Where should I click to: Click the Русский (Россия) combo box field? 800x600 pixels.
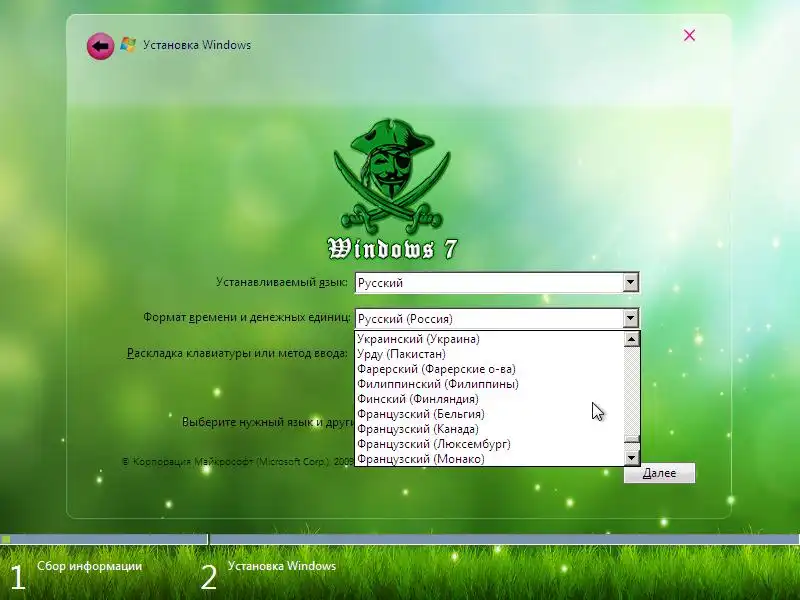(496, 318)
